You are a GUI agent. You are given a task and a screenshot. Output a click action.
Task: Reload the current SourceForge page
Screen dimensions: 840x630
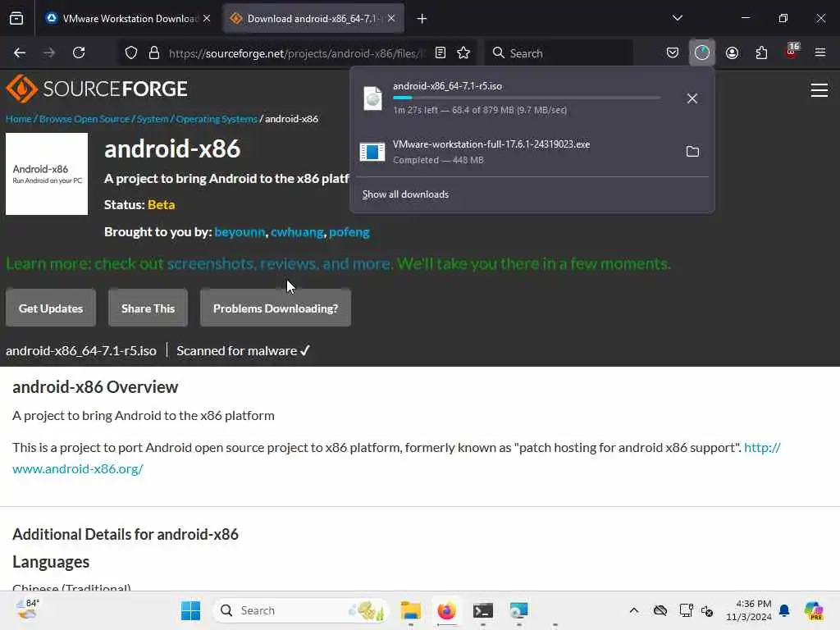click(79, 52)
